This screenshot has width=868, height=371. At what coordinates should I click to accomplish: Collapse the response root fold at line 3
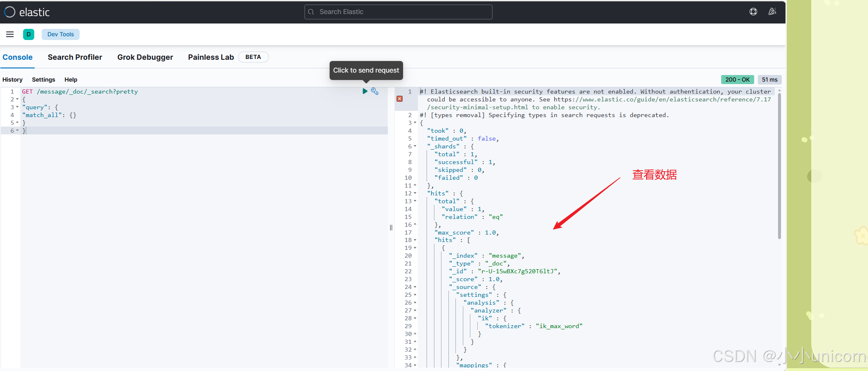tap(415, 123)
